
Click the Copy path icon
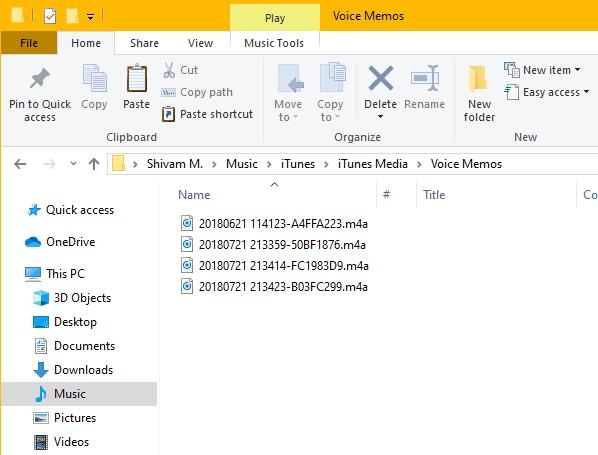tap(168, 92)
